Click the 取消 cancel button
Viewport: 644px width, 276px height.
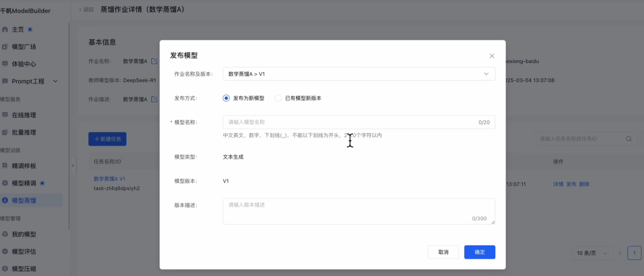(443, 252)
